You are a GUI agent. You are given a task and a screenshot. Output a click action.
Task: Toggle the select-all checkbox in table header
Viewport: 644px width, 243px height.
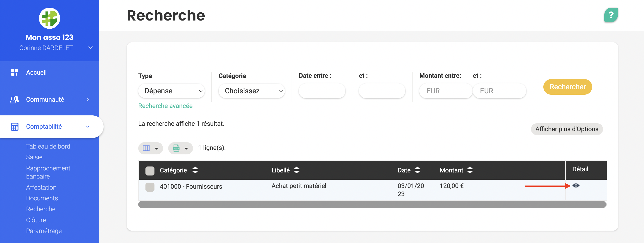(150, 171)
